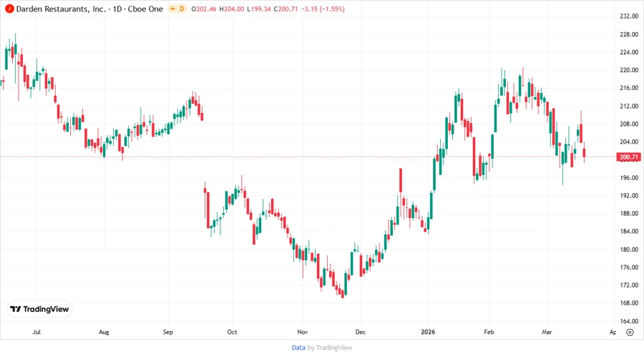Click the red 200.71 current price label

coord(630,157)
